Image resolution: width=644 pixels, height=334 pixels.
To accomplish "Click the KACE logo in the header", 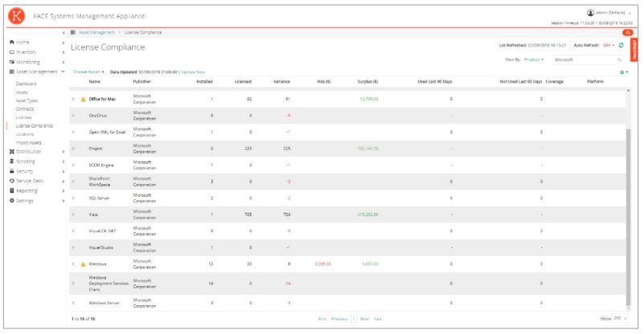I will pyautogui.click(x=16, y=16).
